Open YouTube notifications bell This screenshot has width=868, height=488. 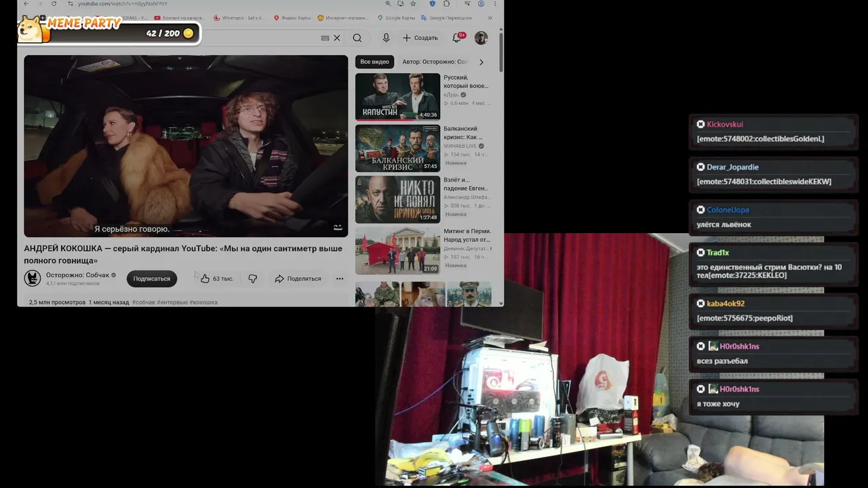pyautogui.click(x=458, y=37)
